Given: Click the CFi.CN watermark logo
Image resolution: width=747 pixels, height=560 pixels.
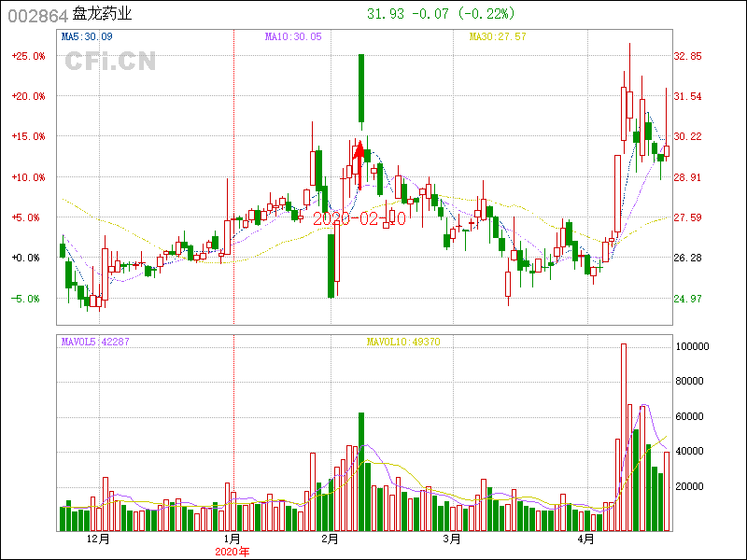Looking at the screenshot, I should pyautogui.click(x=110, y=62).
